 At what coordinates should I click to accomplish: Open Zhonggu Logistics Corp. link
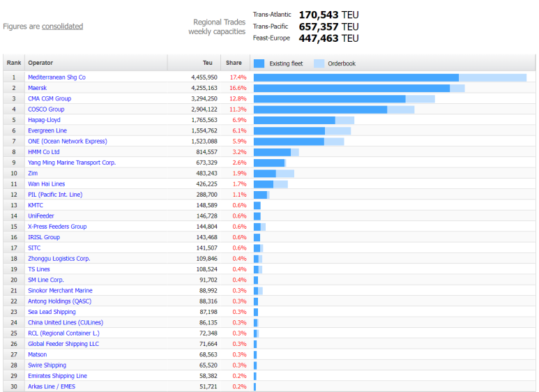[x=59, y=259]
